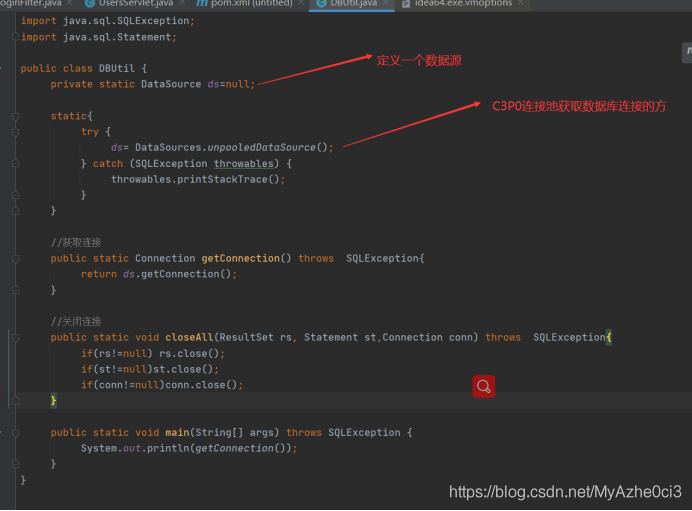The height and width of the screenshot is (511, 692).
Task: Click 'throwables.printStackTrace();' statement
Action: coord(198,180)
